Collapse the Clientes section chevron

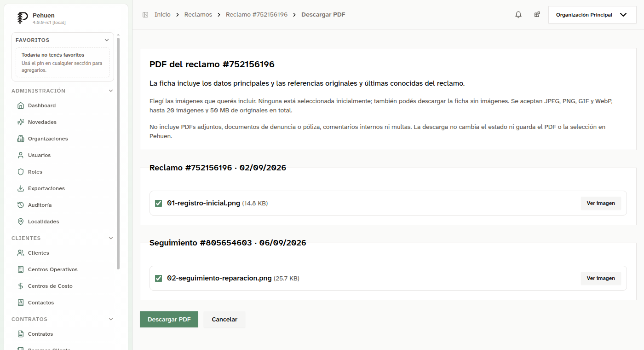[110, 238]
